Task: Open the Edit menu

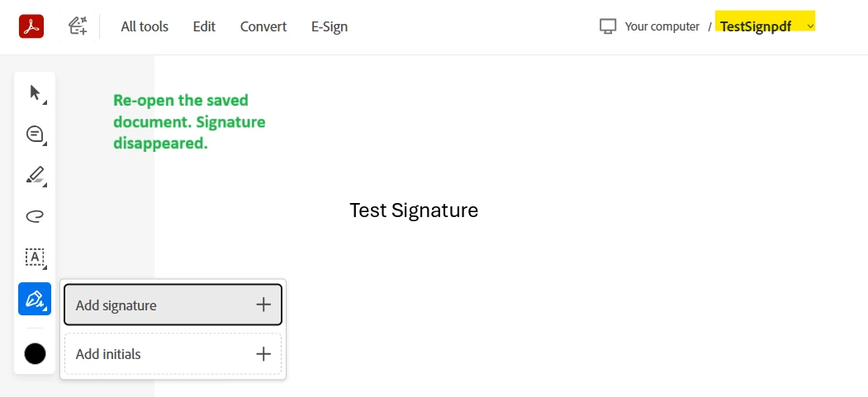Action: tap(204, 26)
